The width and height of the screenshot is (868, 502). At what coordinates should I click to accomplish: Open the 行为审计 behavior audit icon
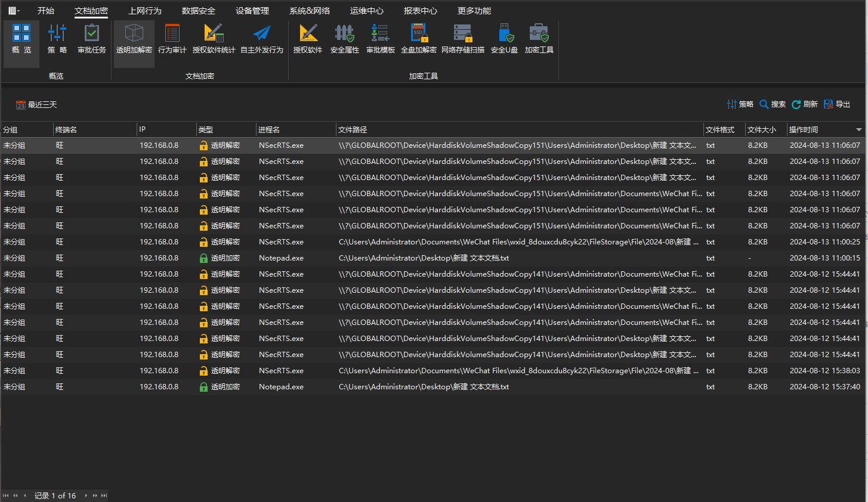click(x=172, y=39)
